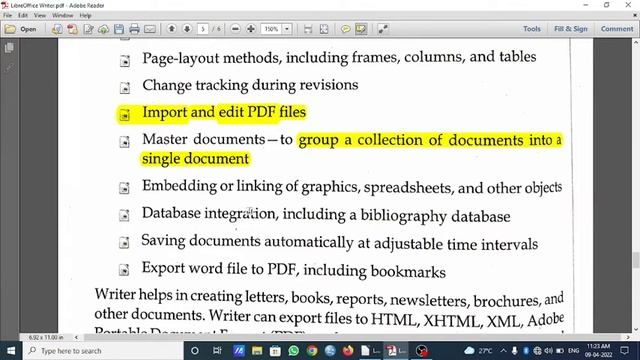Click the volume speaker tray icon
Screen dimensions: 640x360
549,351
